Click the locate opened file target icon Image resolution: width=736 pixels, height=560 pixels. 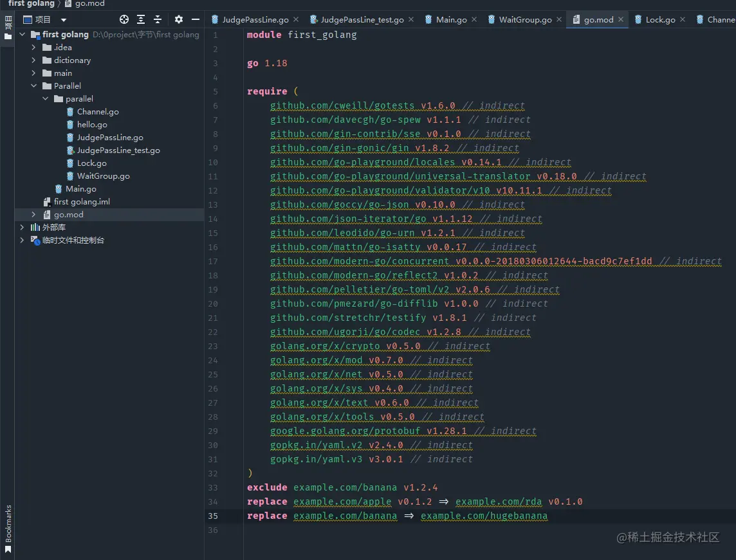(x=124, y=20)
